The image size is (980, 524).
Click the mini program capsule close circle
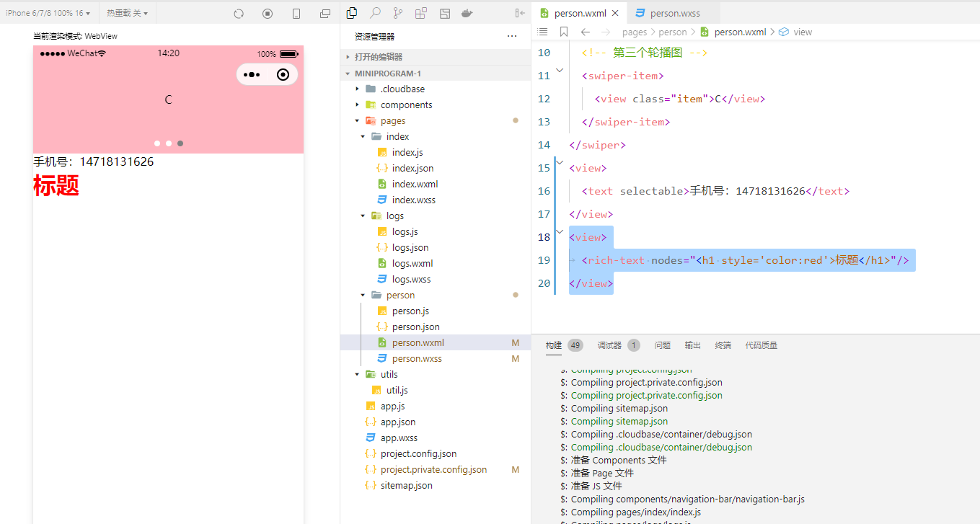pos(283,74)
